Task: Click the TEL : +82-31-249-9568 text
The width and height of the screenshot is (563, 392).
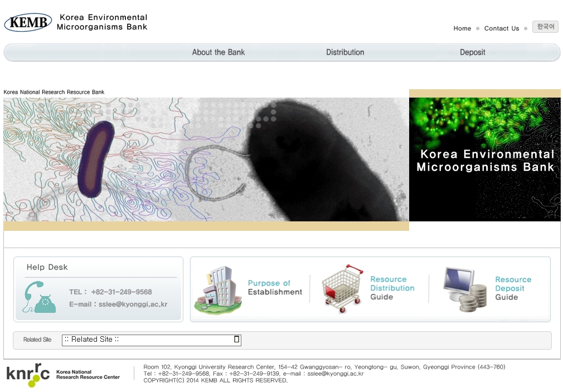Action: point(110,292)
